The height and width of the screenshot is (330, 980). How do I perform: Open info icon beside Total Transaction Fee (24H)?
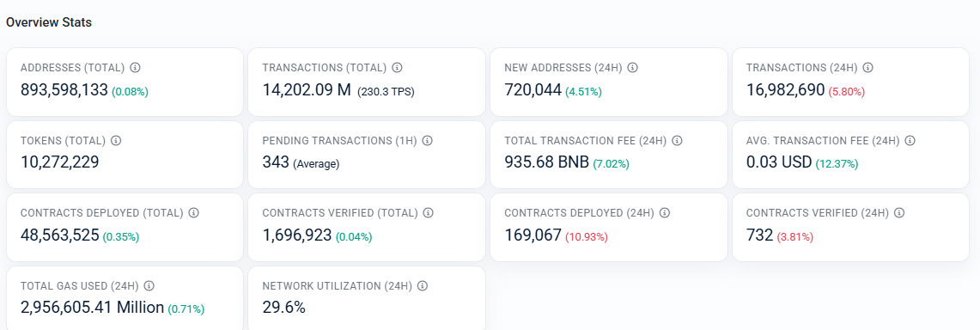point(677,141)
